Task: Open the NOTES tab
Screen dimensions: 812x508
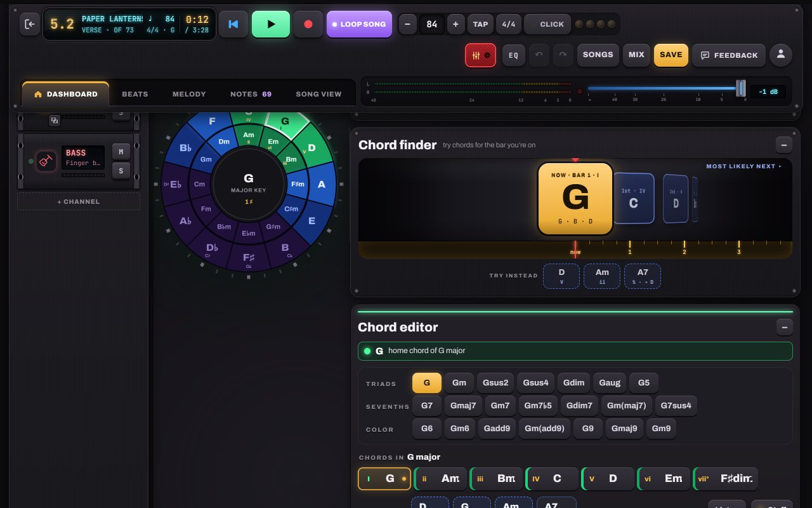Action: tap(251, 94)
